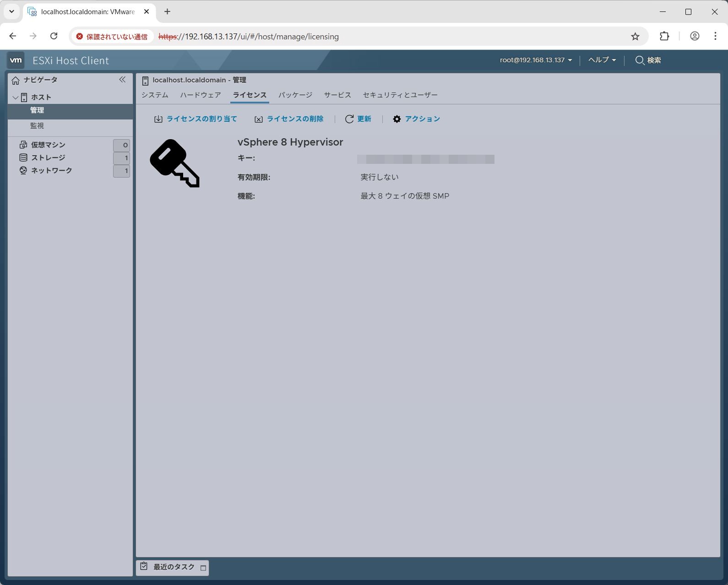Open ネットワーク in navigator
The height and width of the screenshot is (585, 728).
coord(52,170)
